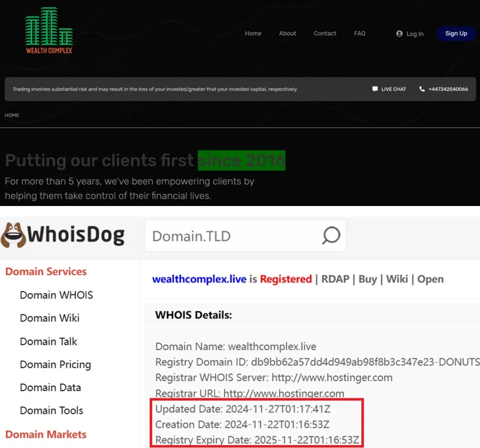Select Domain WHOIS in sidebar
480x448 pixels.
(x=57, y=295)
